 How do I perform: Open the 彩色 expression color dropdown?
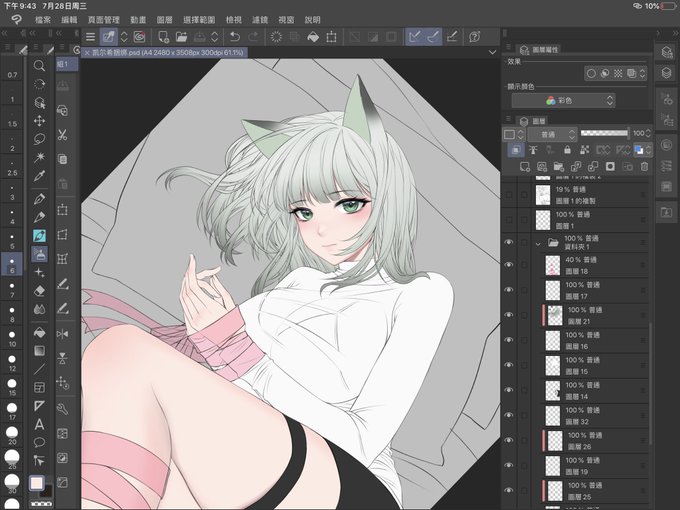[x=563, y=101]
